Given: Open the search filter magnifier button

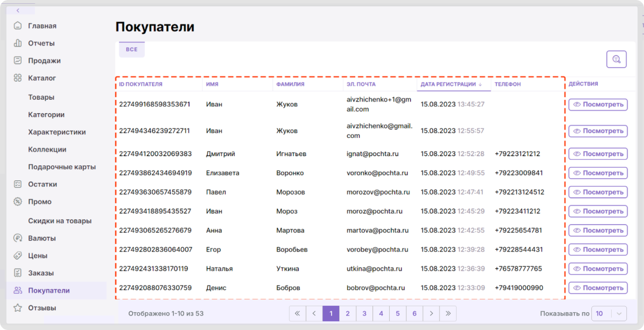Looking at the screenshot, I should [x=617, y=59].
